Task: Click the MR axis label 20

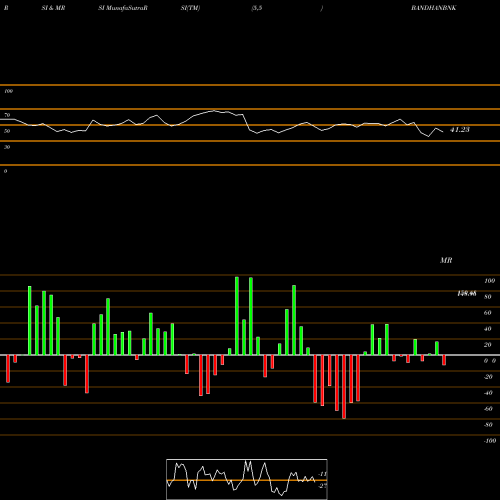Action: tap(487, 345)
